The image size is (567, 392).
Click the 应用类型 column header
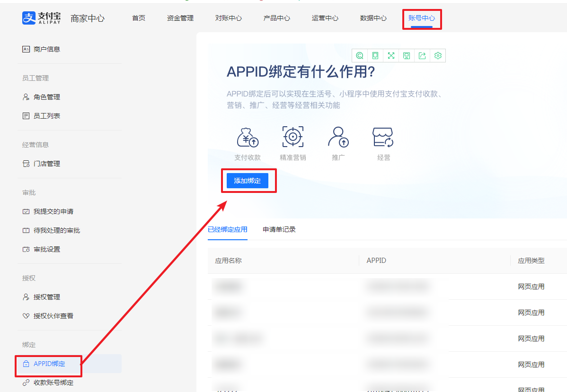(531, 261)
